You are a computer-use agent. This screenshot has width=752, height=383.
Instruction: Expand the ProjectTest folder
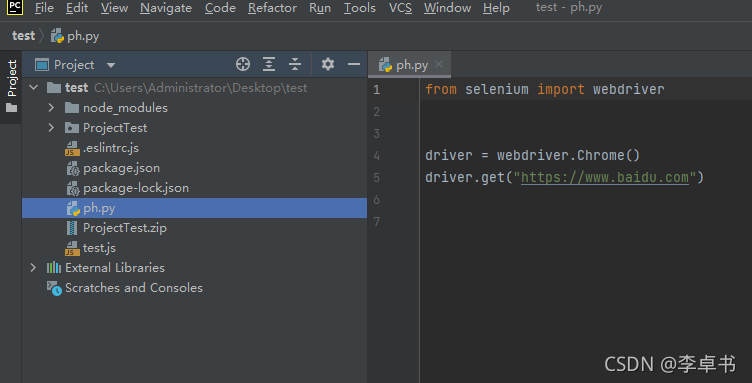(x=51, y=128)
